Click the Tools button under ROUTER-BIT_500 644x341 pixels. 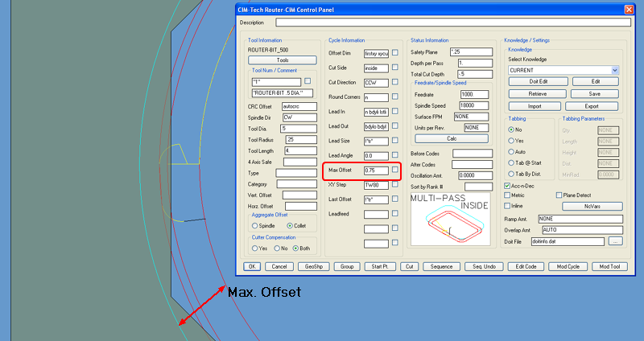click(x=283, y=60)
